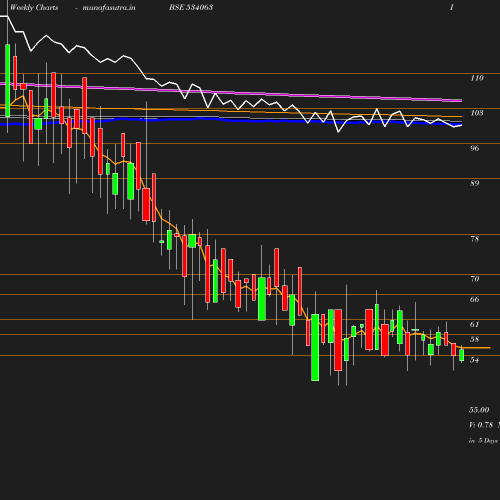500x500 pixels.
Task: Click the 103 price axis label
Action: point(477,113)
